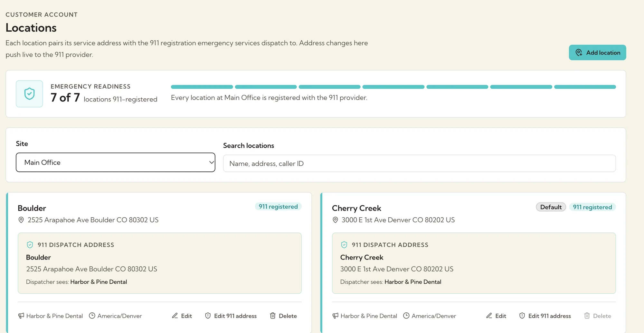Click 'Dispatcher sees: Harbor & Pine Dental' in Cherry Creek card
This screenshot has width=644, height=333.
(x=391, y=282)
